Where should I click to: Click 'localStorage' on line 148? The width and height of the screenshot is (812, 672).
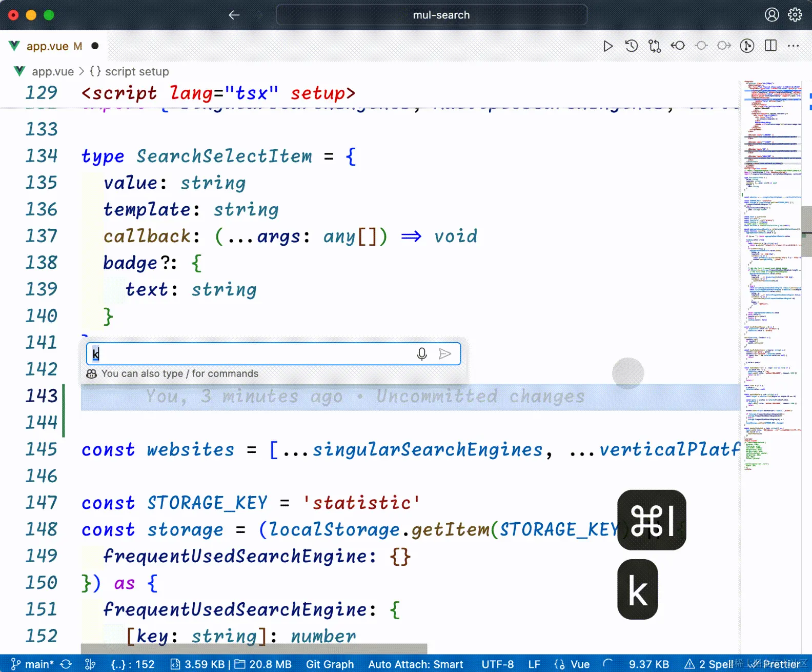point(334,529)
